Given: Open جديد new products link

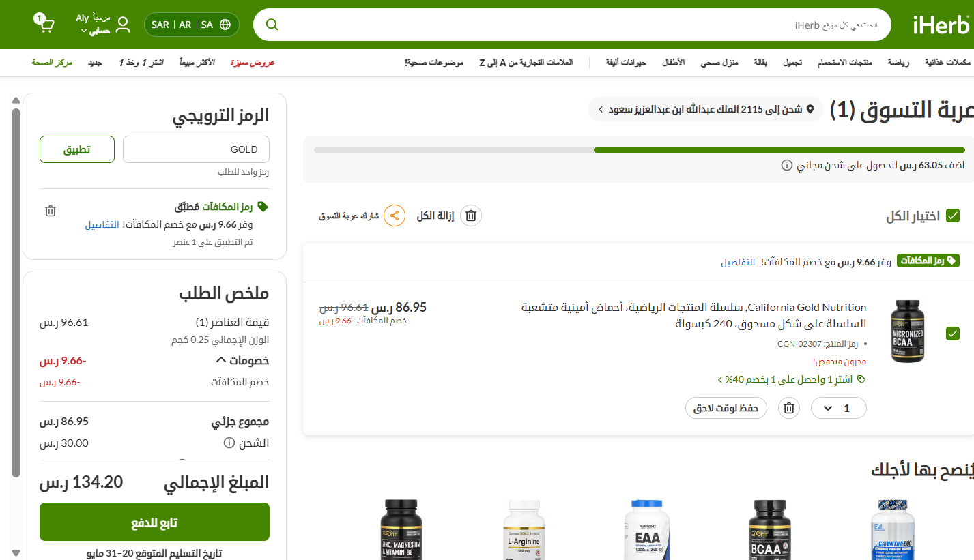Looking at the screenshot, I should pyautogui.click(x=95, y=62).
